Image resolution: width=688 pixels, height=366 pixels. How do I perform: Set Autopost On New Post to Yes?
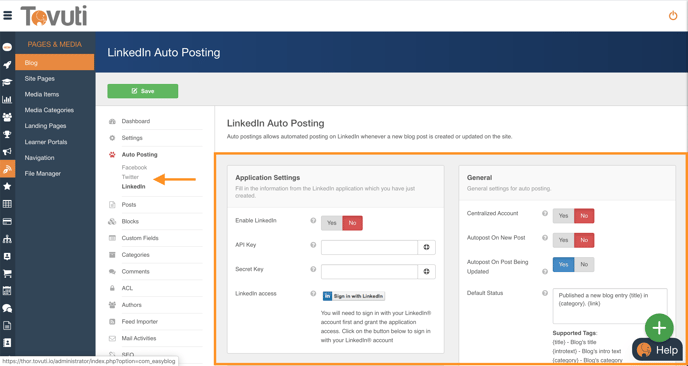(563, 240)
